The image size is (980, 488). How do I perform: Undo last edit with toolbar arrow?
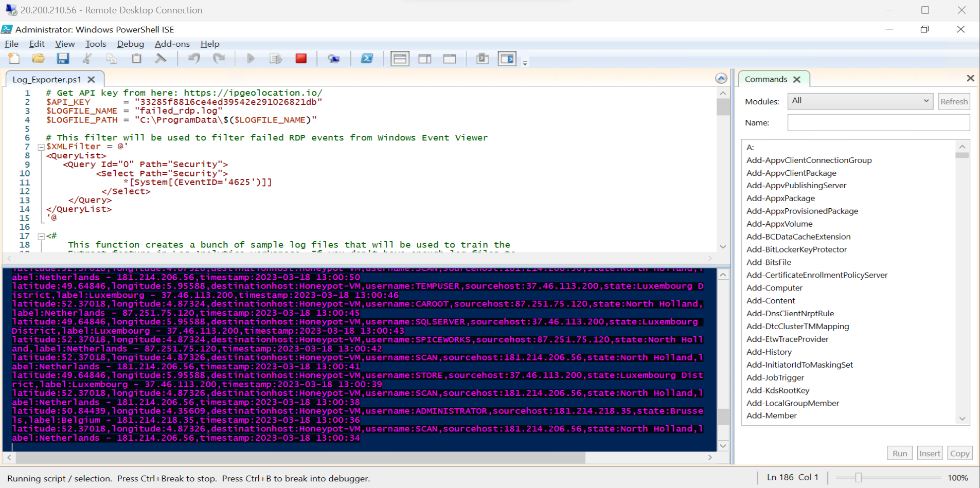(x=194, y=59)
